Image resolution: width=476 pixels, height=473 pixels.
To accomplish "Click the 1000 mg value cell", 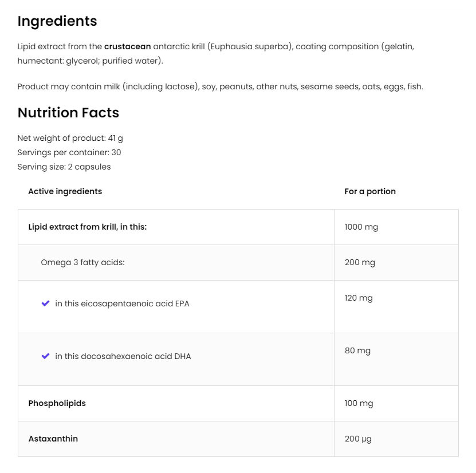I will tap(361, 227).
